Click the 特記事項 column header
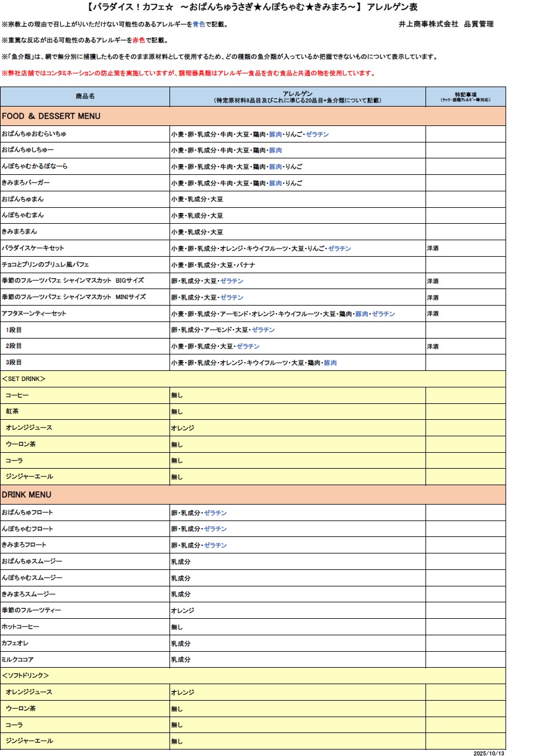This screenshot has height=756, width=542. pos(465,97)
